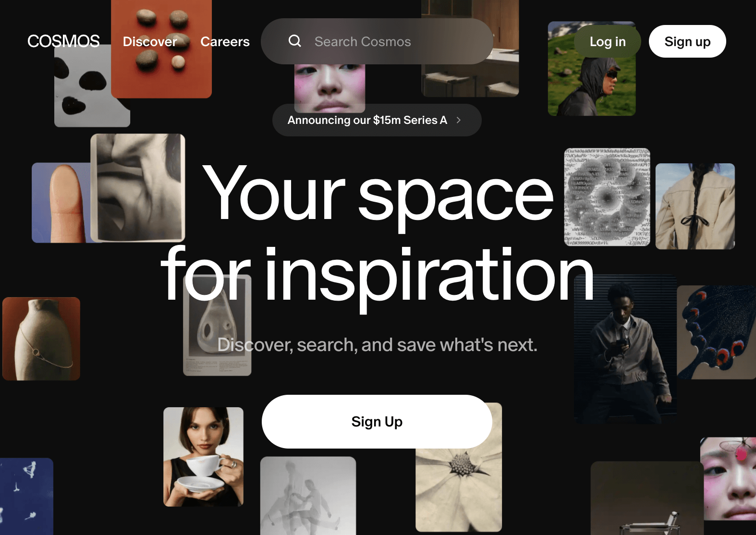
Task: Select the woman holding teacup thumbnail
Action: tap(203, 457)
